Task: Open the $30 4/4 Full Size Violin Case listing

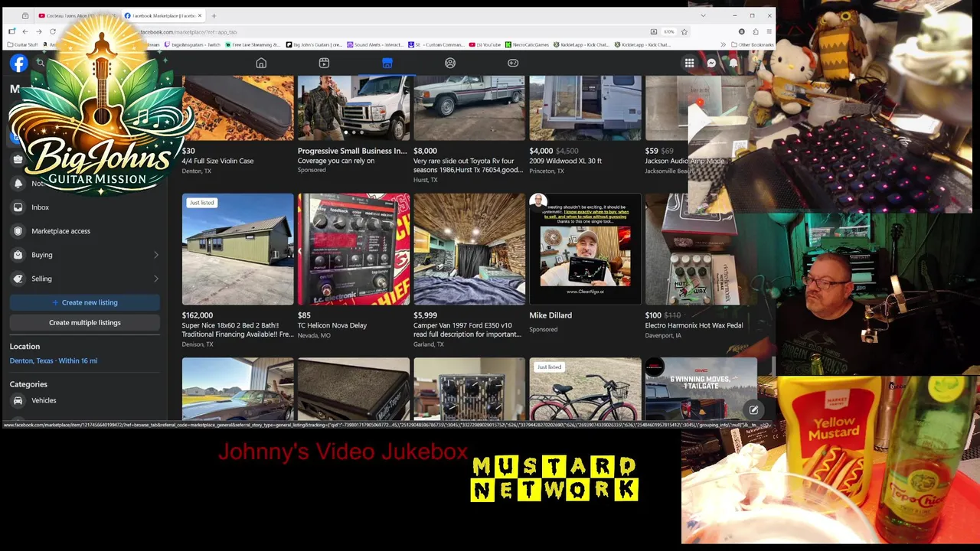Action: coord(237,126)
